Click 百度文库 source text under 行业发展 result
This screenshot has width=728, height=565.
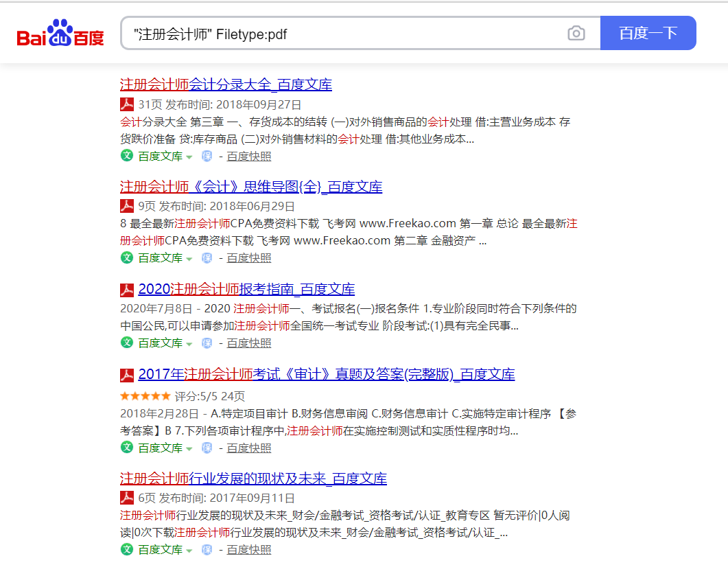pyautogui.click(x=161, y=550)
